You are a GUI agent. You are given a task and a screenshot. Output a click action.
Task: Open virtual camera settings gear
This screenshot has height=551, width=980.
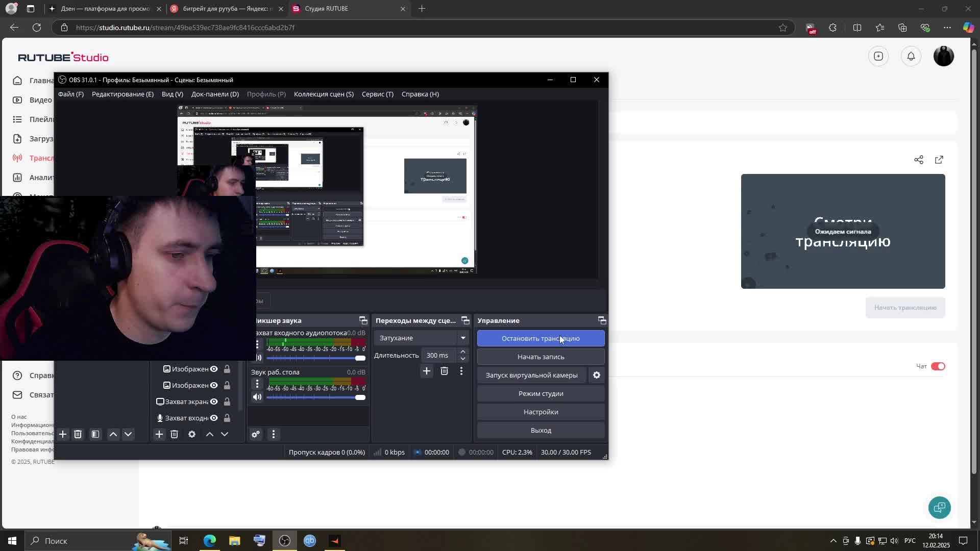596,375
